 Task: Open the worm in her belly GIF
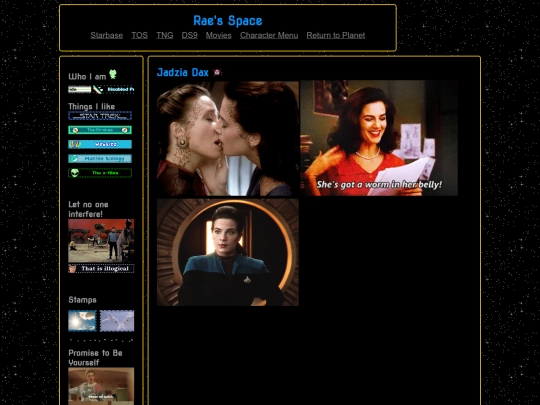click(379, 138)
